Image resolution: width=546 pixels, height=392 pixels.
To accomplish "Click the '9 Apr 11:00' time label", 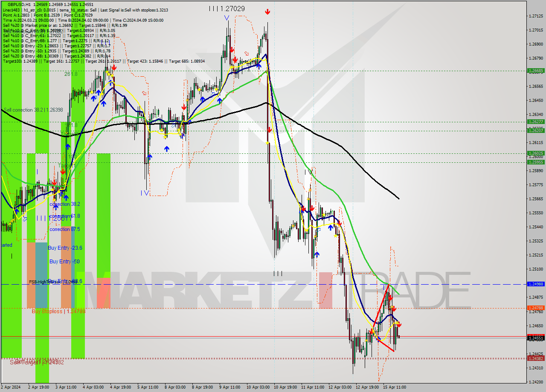I will click(x=229, y=387).
